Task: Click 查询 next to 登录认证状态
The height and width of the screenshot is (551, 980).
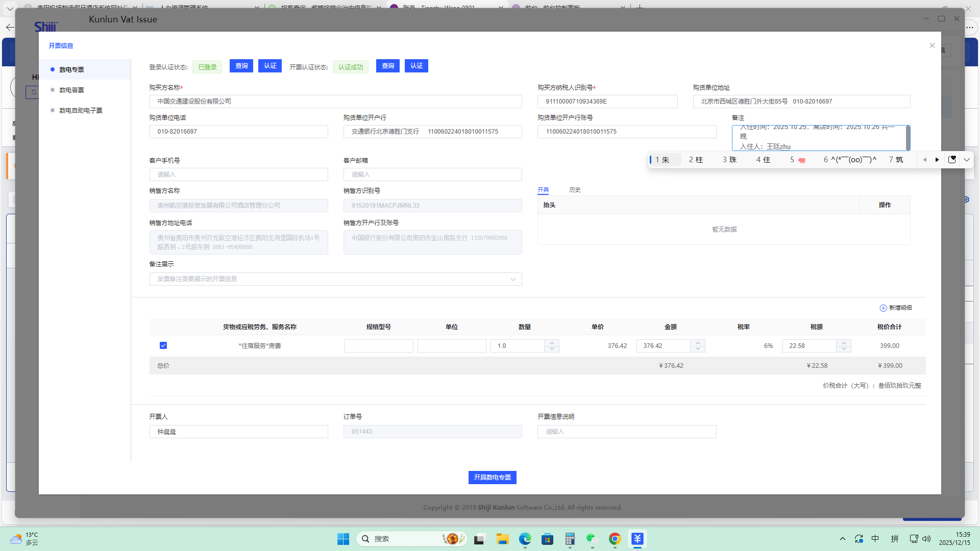Action: tap(241, 66)
